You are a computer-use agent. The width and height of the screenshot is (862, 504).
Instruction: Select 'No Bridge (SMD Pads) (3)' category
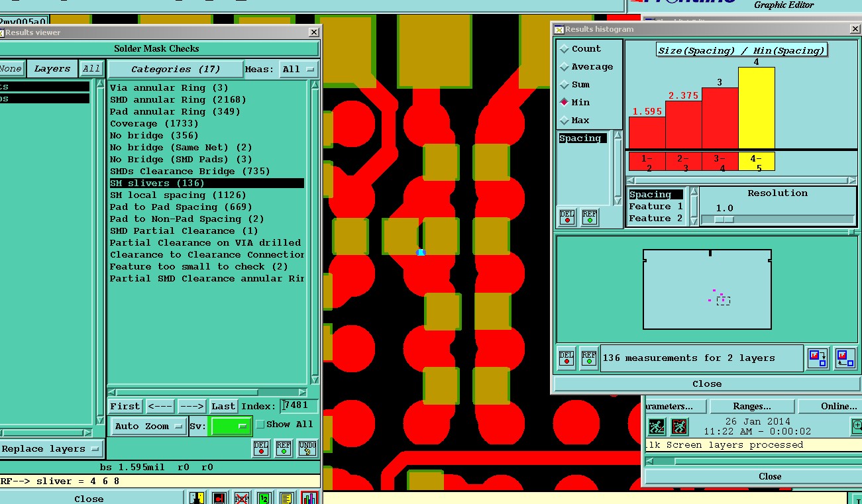tap(181, 160)
